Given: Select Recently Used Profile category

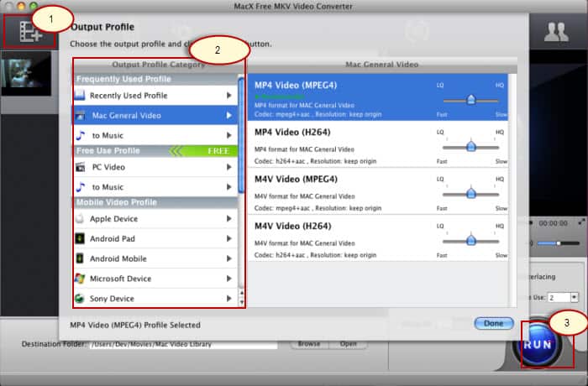Looking at the screenshot, I should click(x=155, y=96).
